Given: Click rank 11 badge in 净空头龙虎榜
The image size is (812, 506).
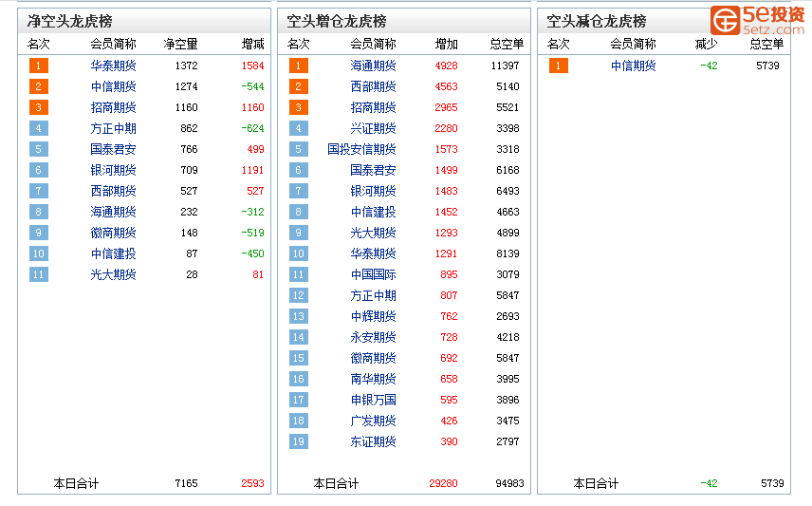Looking at the screenshot, I should (x=38, y=274).
